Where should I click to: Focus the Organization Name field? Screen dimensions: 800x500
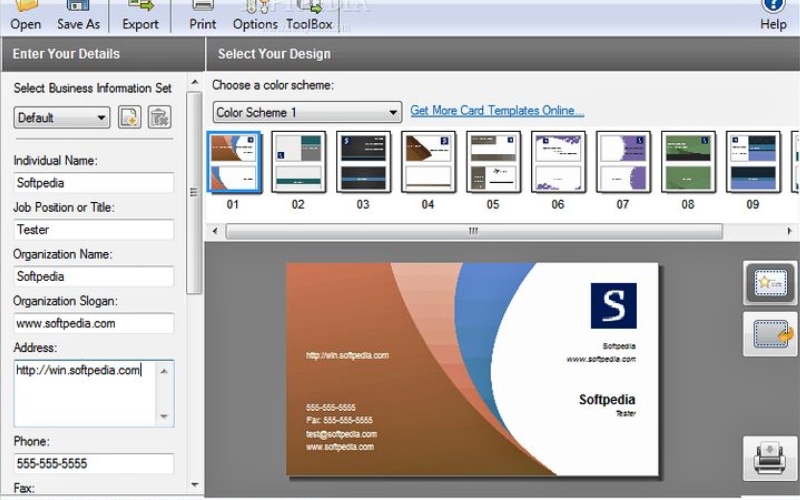(x=94, y=277)
